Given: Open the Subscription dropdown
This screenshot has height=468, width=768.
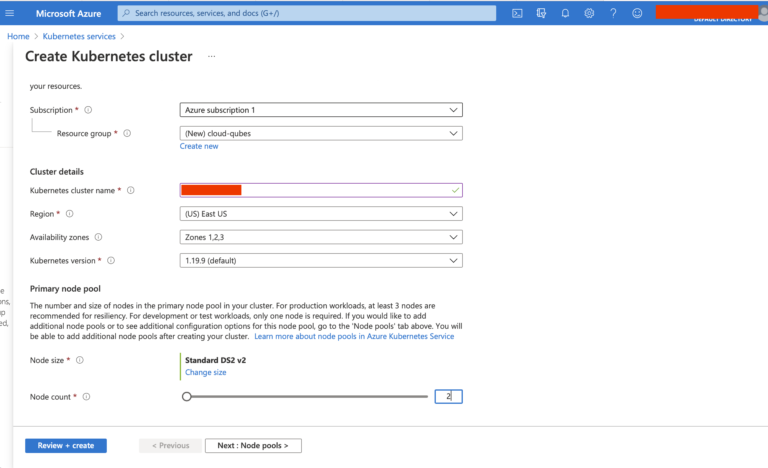Looking at the screenshot, I should (x=321, y=110).
